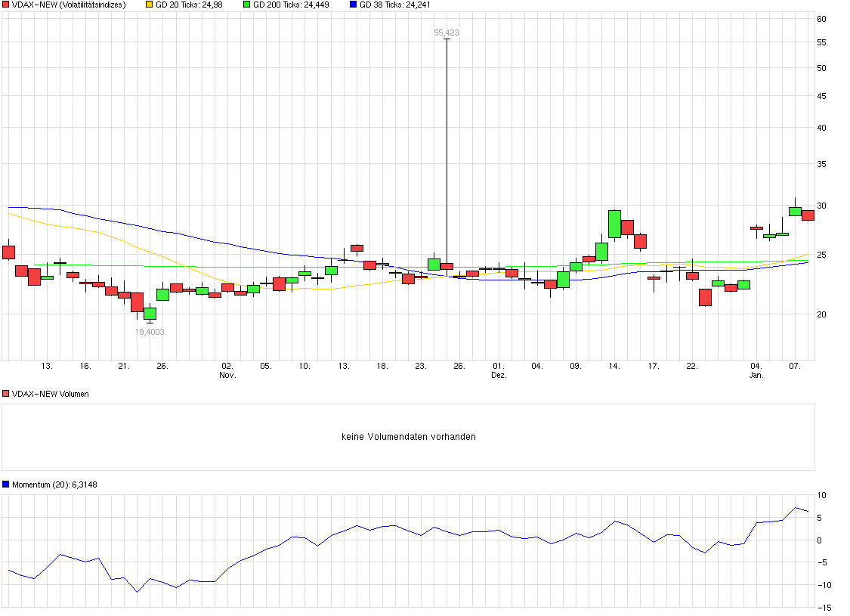Click the price axis value 50
This screenshot has height=616, width=850.
[822, 68]
